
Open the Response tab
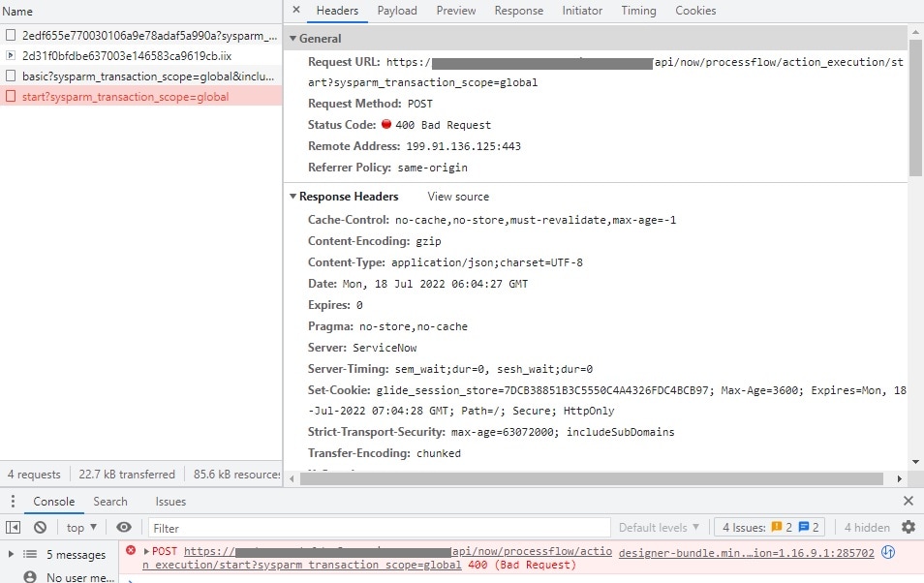tap(518, 11)
